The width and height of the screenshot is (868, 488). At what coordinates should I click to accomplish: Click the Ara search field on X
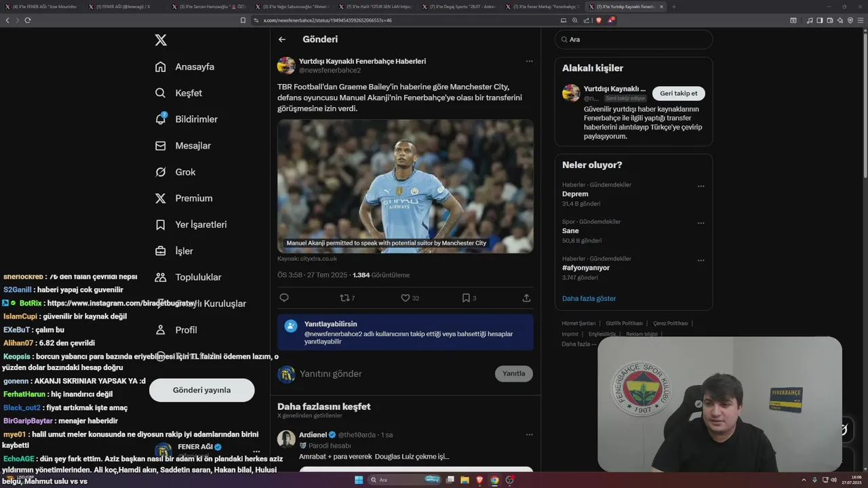(x=633, y=39)
